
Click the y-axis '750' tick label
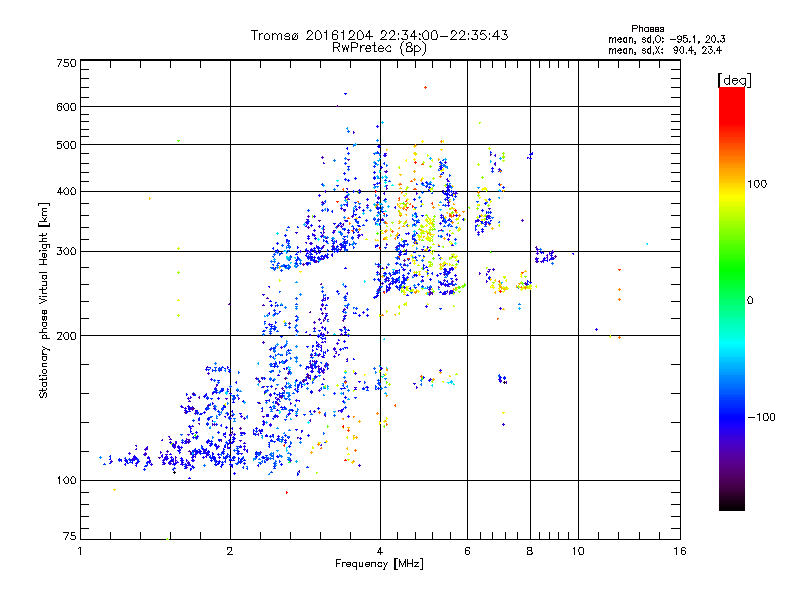point(66,63)
